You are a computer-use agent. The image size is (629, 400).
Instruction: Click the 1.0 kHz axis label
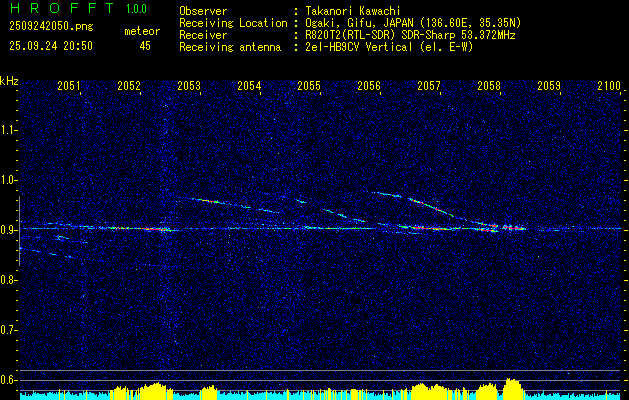[x=8, y=180]
